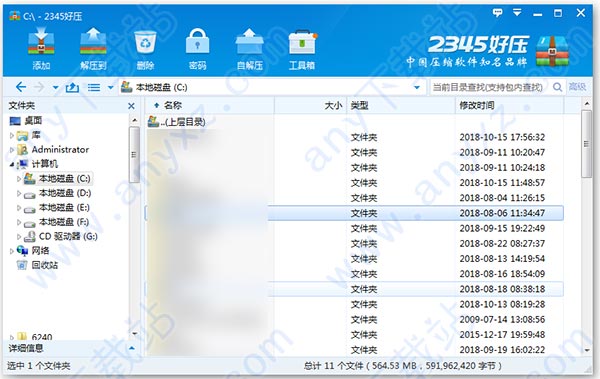Select the row dated 2018-08-06 11:34:47
Image resolution: width=600 pixels, height=379 pixels.
pyautogui.click(x=354, y=213)
